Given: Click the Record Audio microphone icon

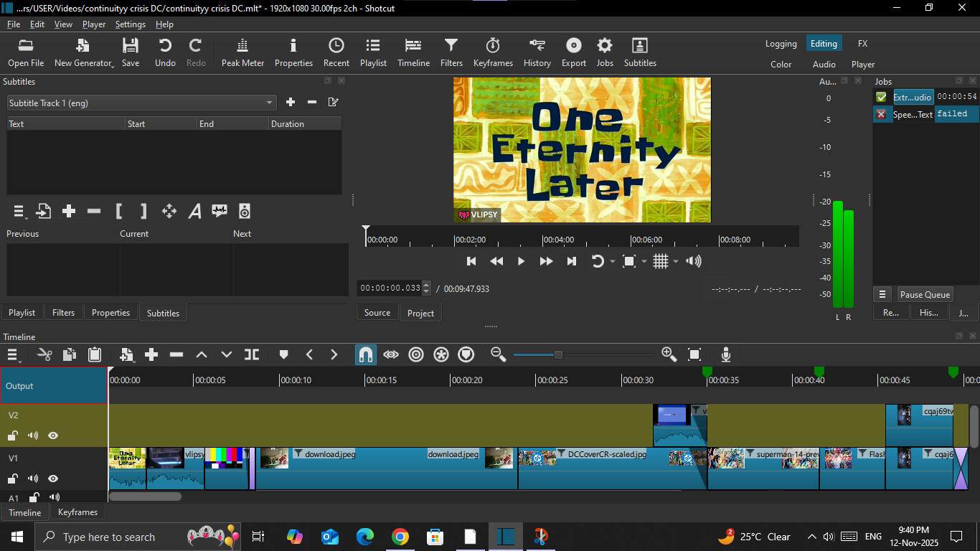Looking at the screenshot, I should tap(726, 354).
